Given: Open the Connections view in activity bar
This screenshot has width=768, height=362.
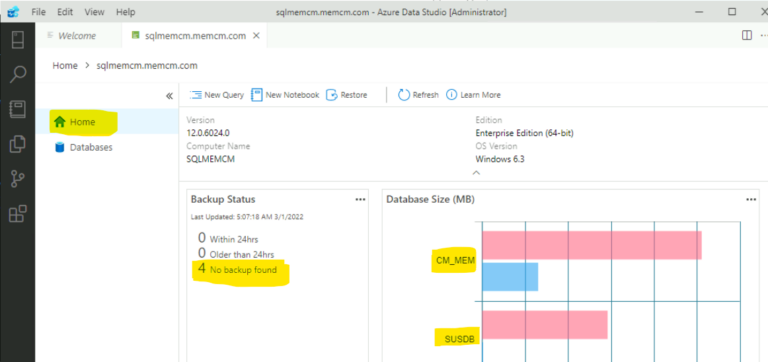Looking at the screenshot, I should click(18, 40).
